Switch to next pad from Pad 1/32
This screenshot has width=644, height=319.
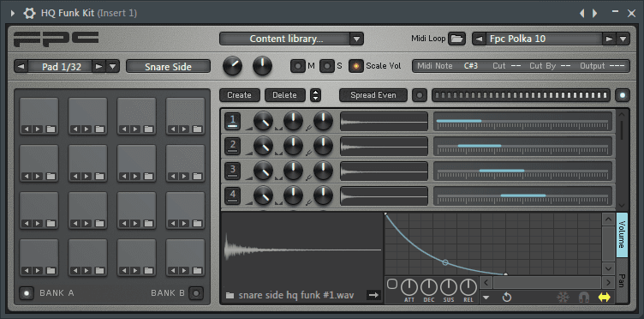pyautogui.click(x=98, y=66)
